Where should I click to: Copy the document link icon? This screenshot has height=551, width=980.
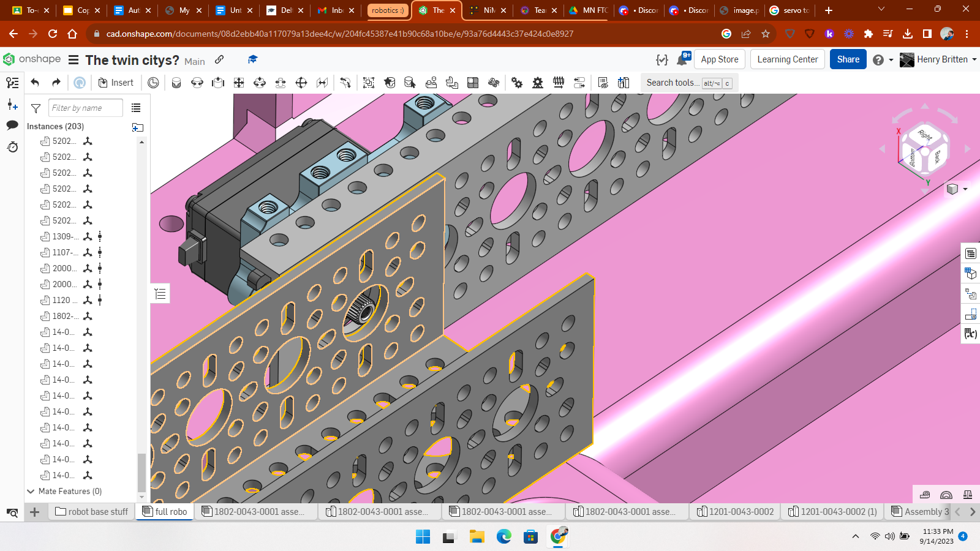pos(219,59)
